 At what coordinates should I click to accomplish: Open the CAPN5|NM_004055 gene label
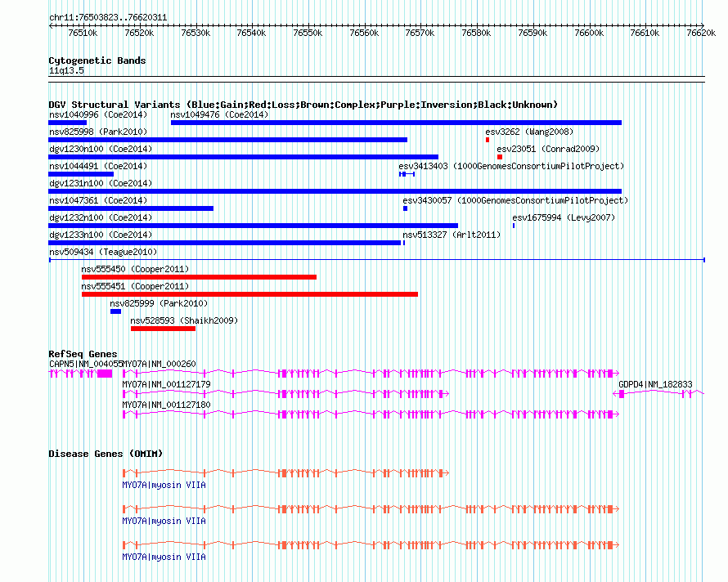pos(85,364)
